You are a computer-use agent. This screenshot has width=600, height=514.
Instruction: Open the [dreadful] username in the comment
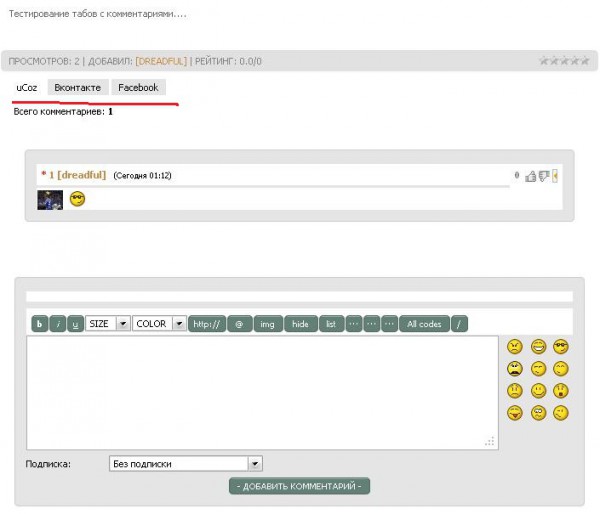coord(82,175)
